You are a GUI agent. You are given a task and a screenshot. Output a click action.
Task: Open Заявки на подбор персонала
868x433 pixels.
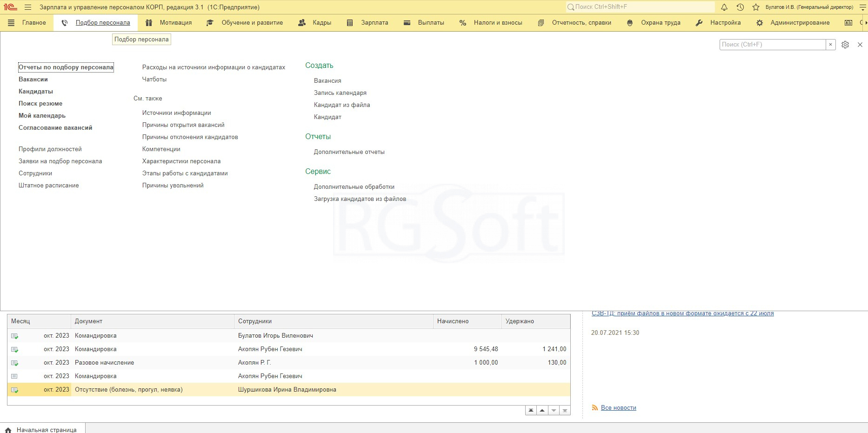tap(60, 161)
